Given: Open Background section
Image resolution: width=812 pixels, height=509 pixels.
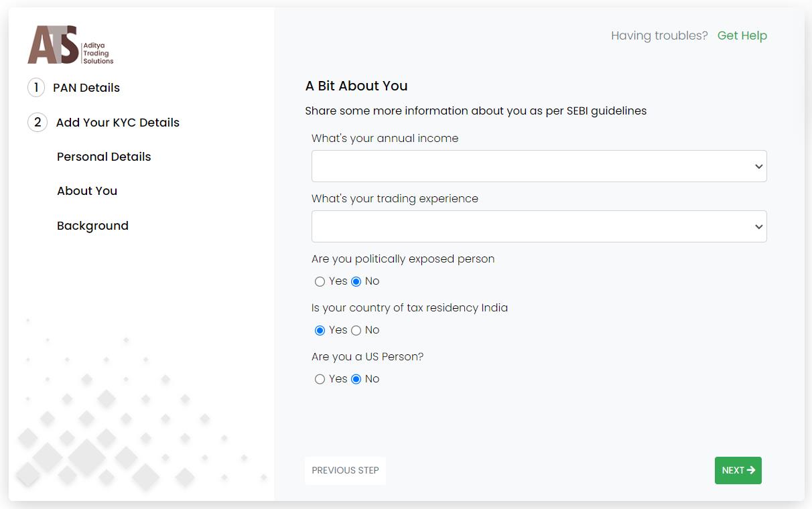Looking at the screenshot, I should click(92, 226).
